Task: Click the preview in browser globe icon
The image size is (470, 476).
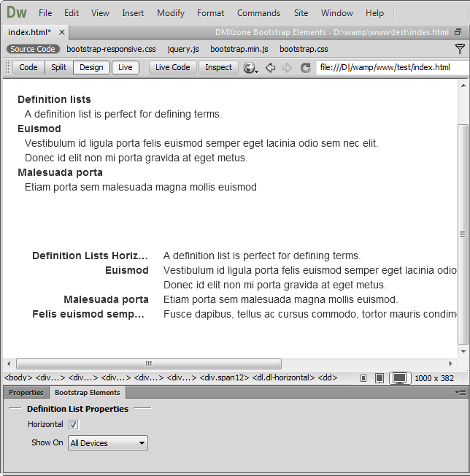Action: click(250, 67)
